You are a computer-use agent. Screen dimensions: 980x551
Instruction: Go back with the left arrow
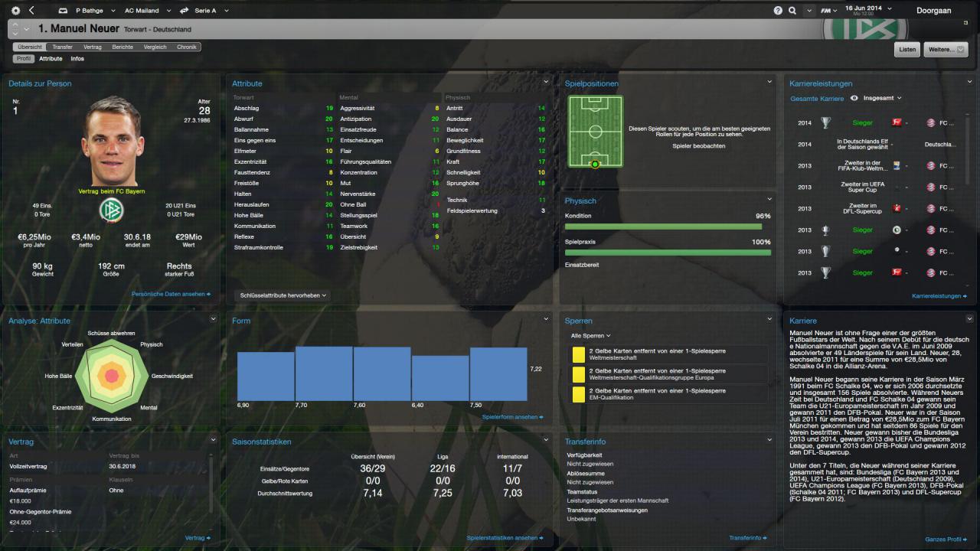(31, 11)
